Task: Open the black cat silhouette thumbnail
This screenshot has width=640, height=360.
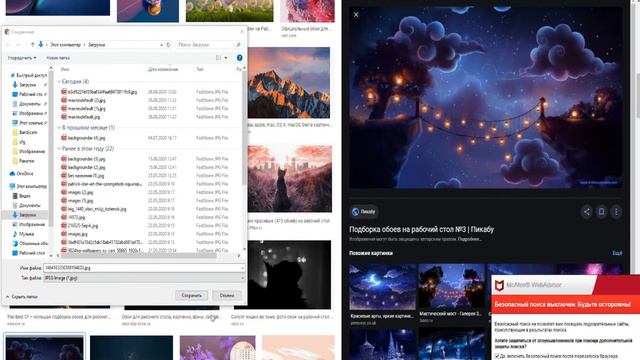Action: [289, 274]
